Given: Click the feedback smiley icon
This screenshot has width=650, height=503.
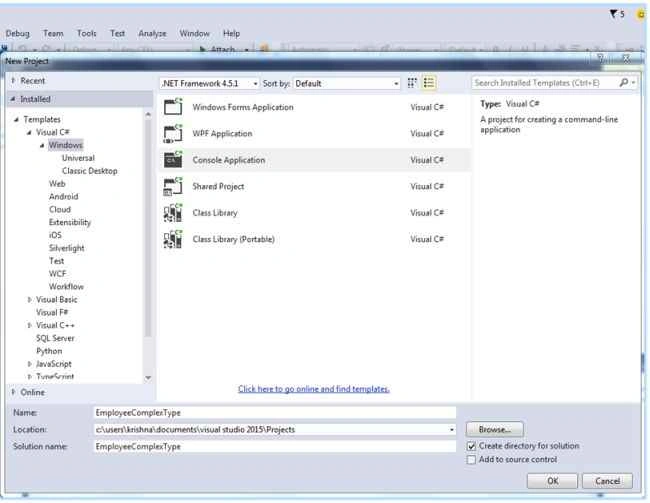Looking at the screenshot, I should point(642,15).
